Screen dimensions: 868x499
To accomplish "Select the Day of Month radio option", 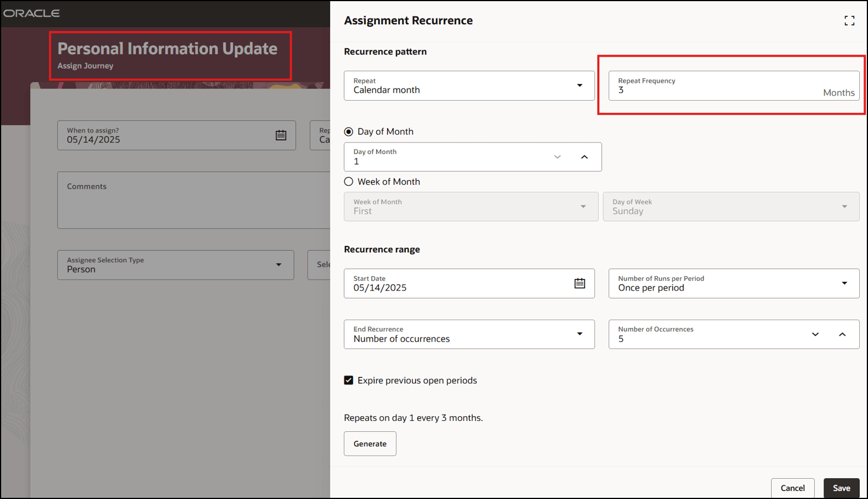I will click(x=349, y=132).
